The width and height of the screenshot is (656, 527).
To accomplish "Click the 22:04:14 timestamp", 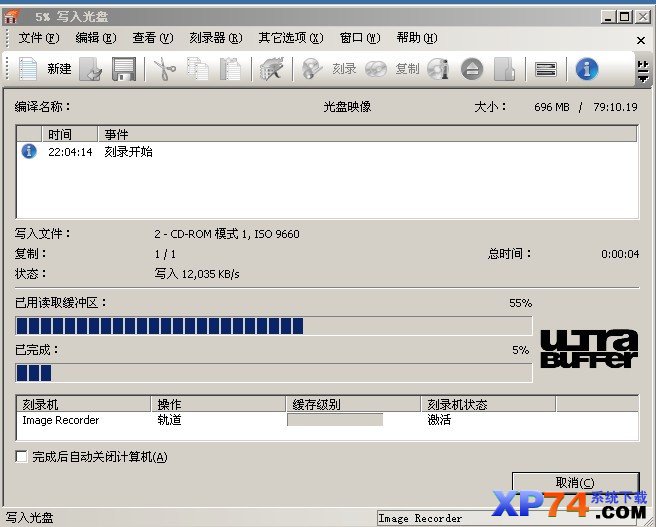I will (70, 152).
